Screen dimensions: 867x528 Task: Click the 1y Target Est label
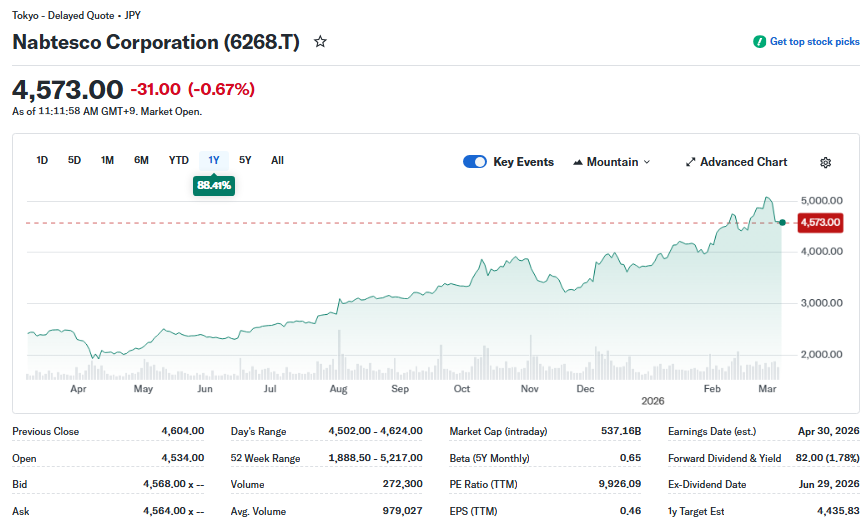[696, 511]
